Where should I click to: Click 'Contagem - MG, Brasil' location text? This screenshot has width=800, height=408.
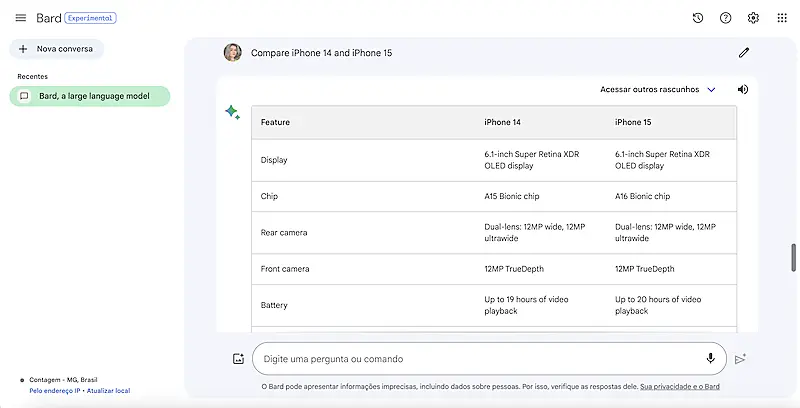pos(63,380)
